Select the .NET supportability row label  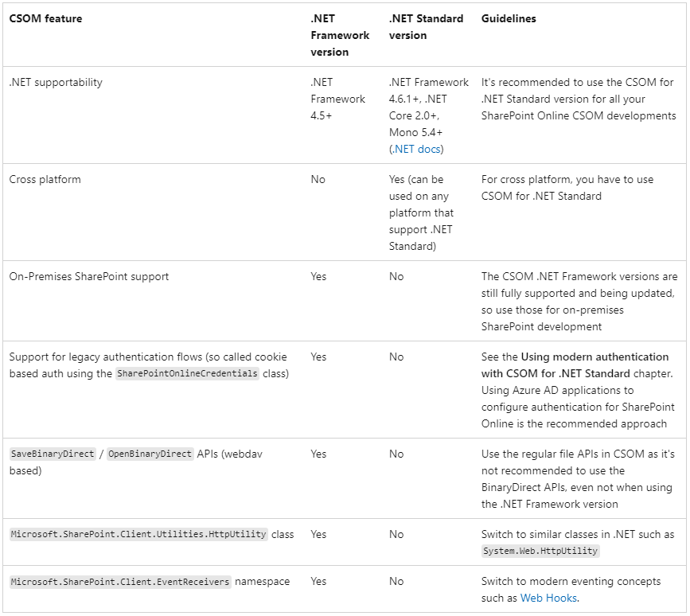56,82
